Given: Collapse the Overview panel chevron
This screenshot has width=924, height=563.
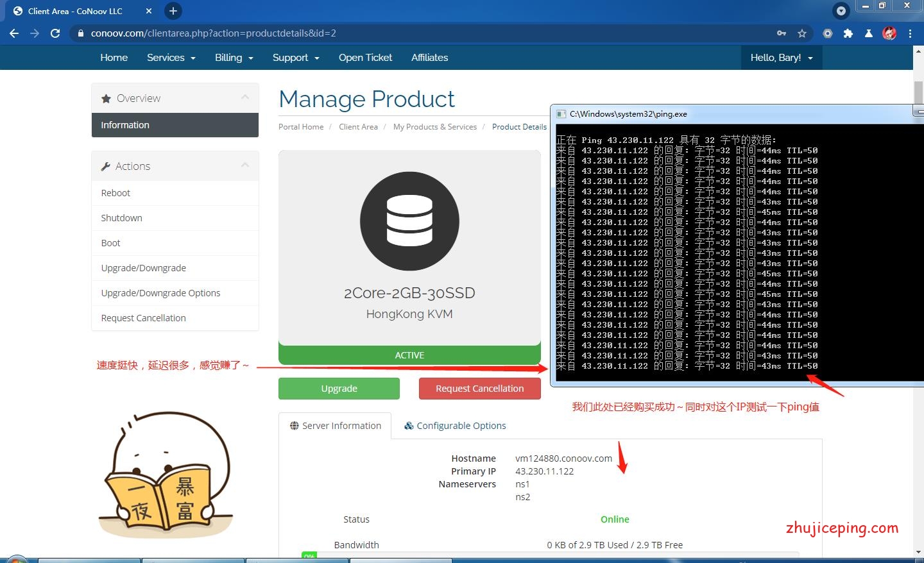Looking at the screenshot, I should tap(245, 97).
